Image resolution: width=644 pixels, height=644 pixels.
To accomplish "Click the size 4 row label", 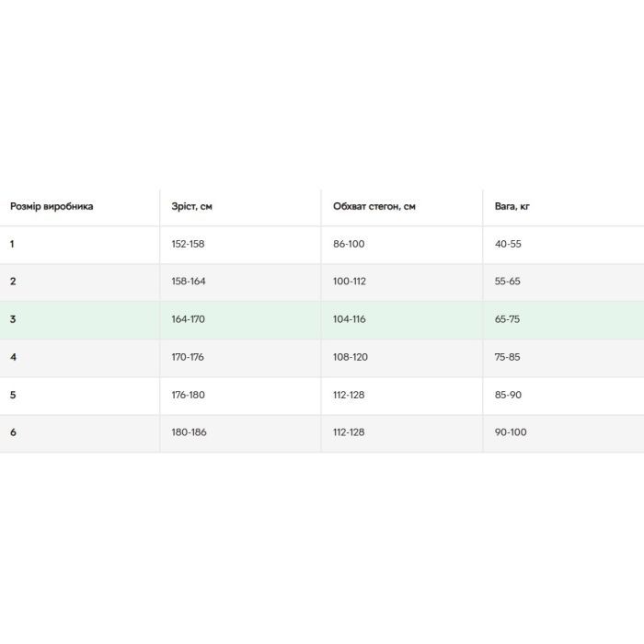I will 14,357.
